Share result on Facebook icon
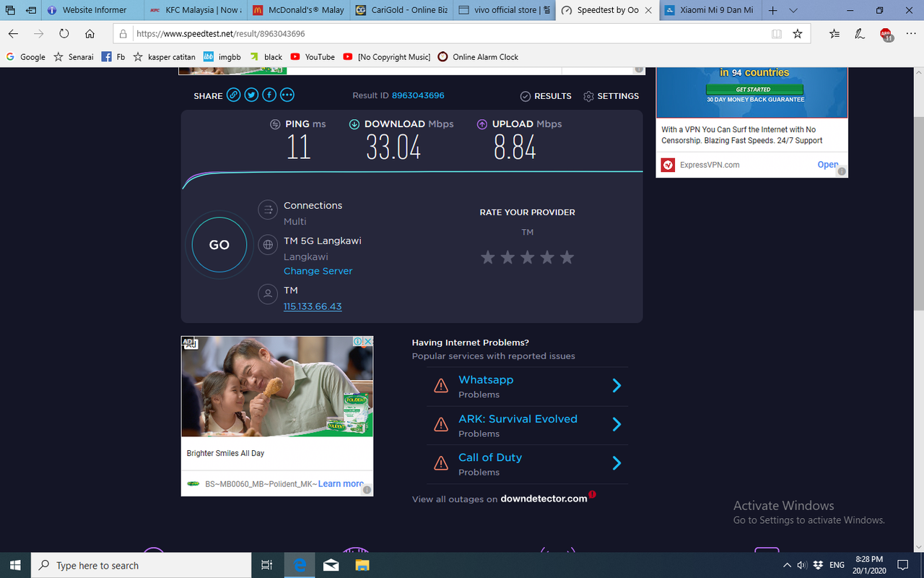This screenshot has width=924, height=578. [x=269, y=95]
